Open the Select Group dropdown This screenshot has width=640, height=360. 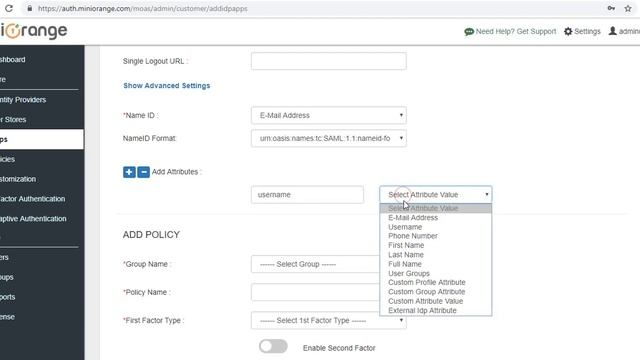point(315,264)
